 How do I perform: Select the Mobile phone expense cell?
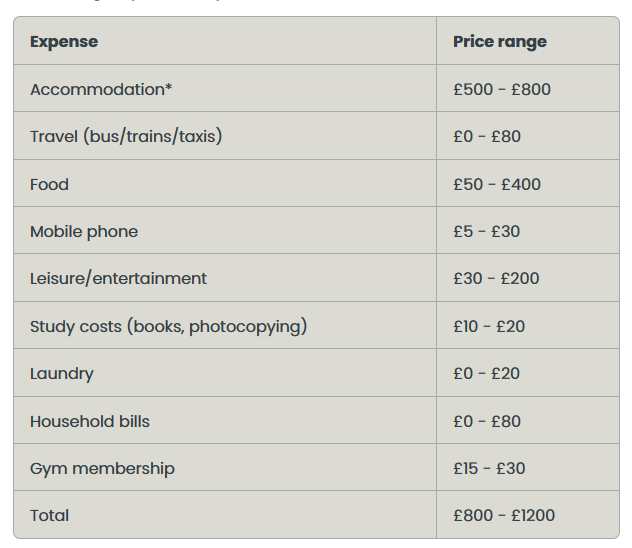[x=84, y=231]
